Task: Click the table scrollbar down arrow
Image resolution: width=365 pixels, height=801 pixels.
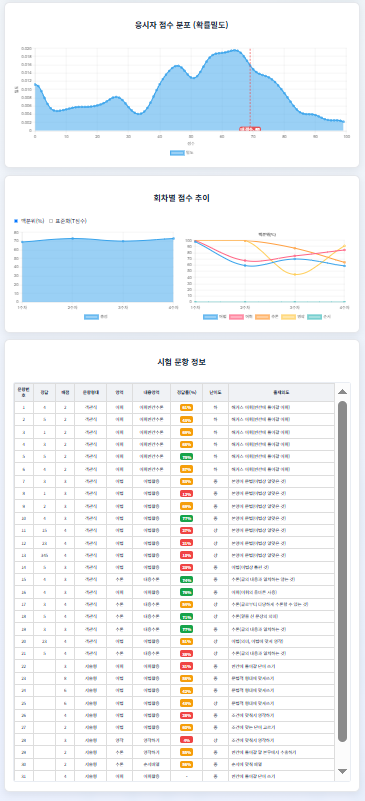Action: 343,771
